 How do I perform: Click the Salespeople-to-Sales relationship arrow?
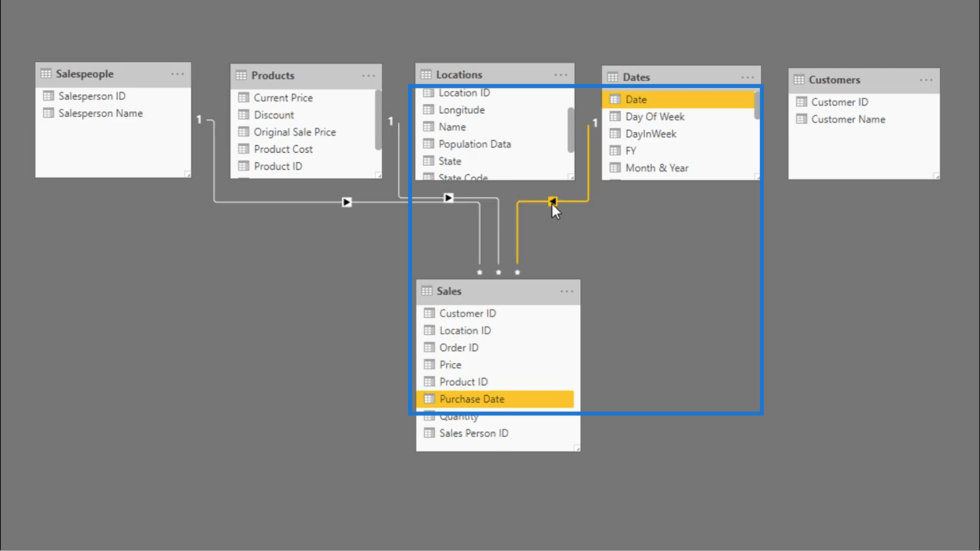click(347, 202)
